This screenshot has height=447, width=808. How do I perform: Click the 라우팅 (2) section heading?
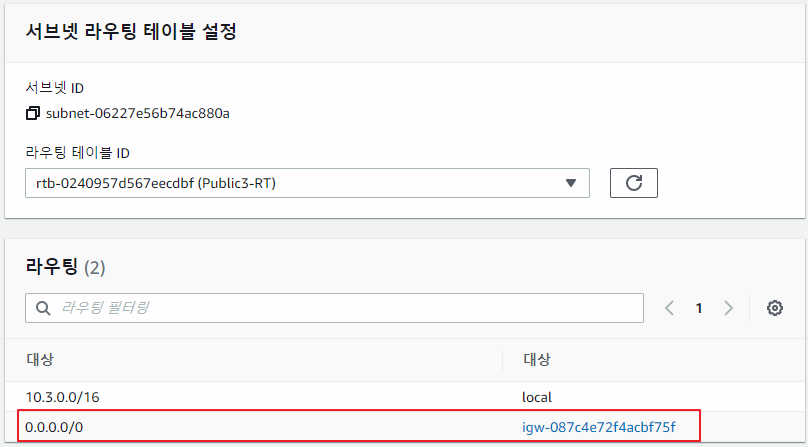coord(65,268)
